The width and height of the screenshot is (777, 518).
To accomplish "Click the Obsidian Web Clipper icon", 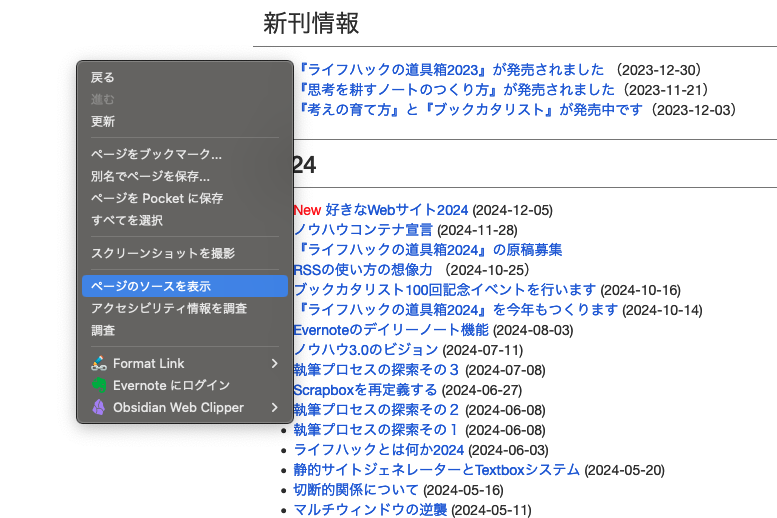I will (98, 407).
